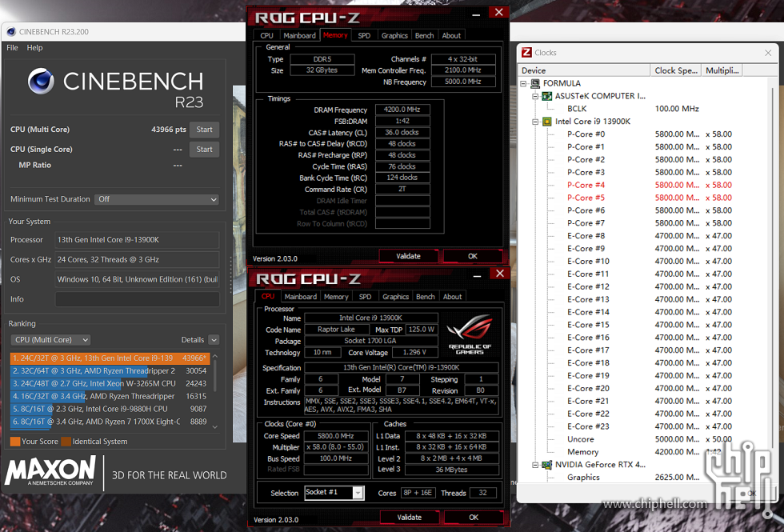Viewport: 784px width, 532px height.
Task: Select the FORMULA computer icon in Clocks tree
Action: coord(535,83)
